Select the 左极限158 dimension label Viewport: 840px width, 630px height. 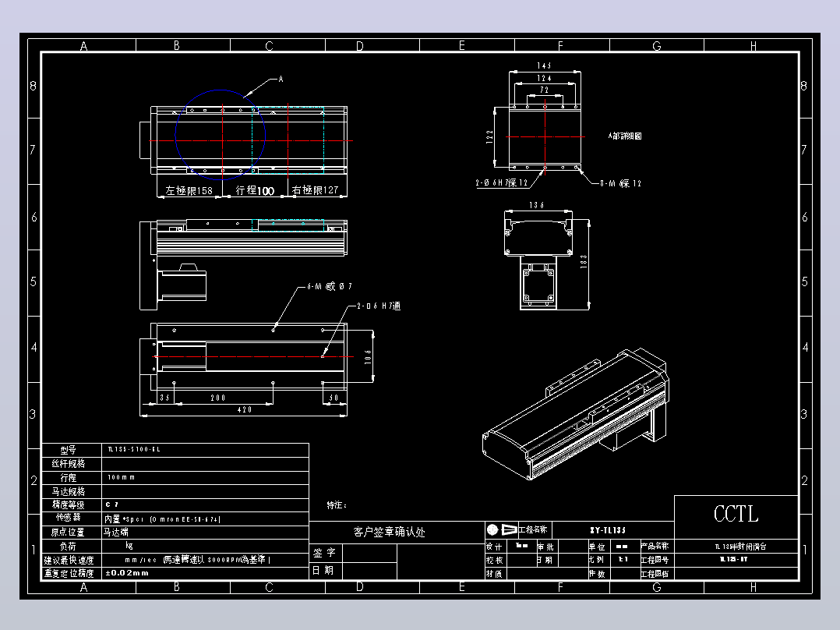coord(189,190)
